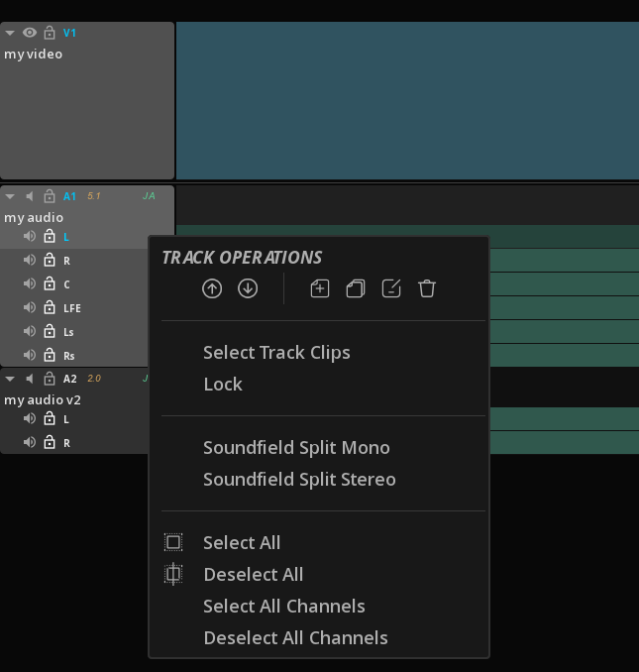
Task: Click the rename track pencil icon
Action: coord(391,288)
